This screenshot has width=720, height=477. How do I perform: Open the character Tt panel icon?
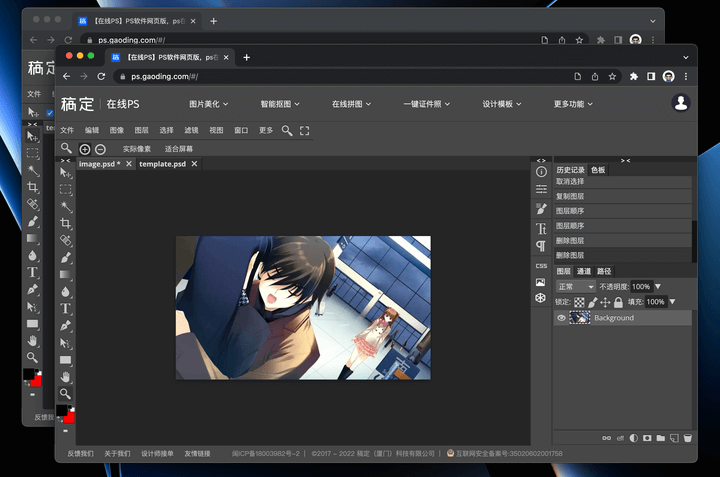click(x=541, y=228)
